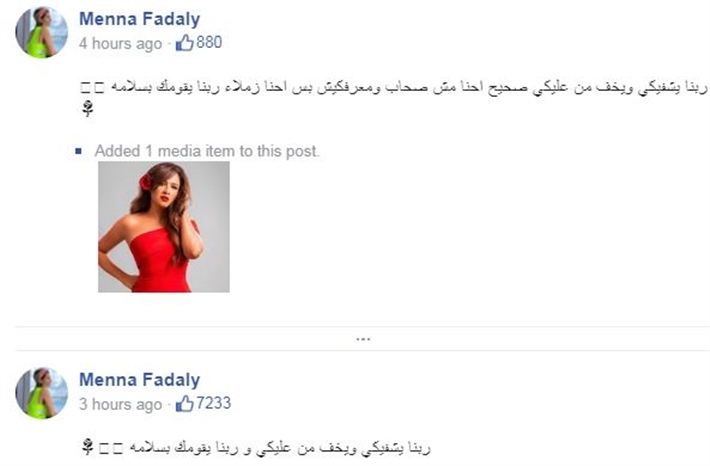Image resolution: width=710 pixels, height=466 pixels.
Task: Click the 4 hours ago timestamp
Action: click(x=120, y=43)
